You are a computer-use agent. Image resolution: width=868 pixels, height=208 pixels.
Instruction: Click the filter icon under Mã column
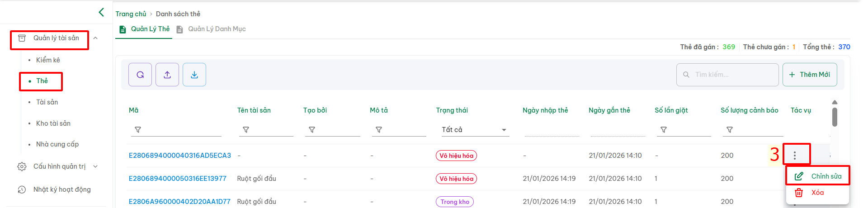tap(138, 130)
